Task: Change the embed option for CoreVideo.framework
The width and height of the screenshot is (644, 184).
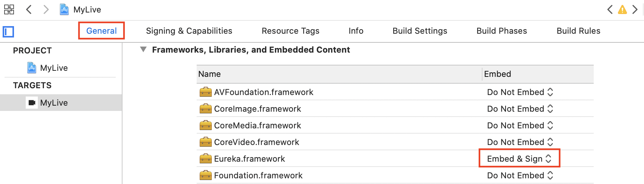Action: pyautogui.click(x=520, y=142)
